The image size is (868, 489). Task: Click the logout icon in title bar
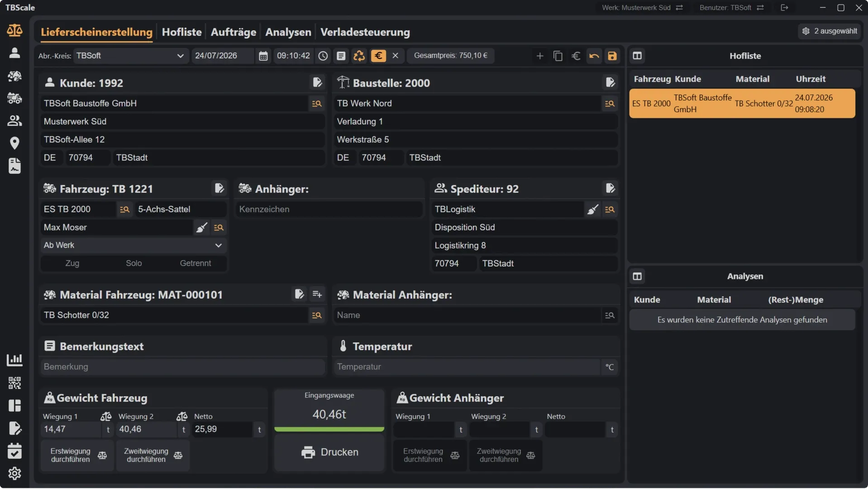(784, 8)
